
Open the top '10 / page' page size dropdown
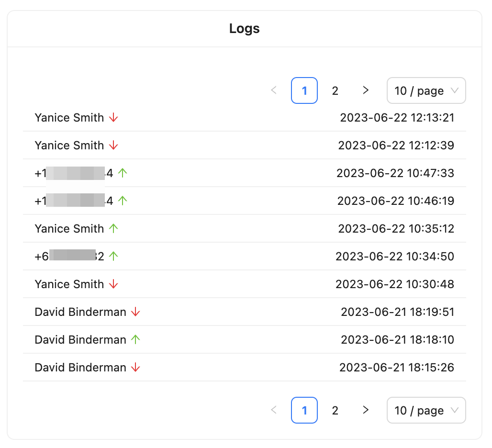click(426, 90)
